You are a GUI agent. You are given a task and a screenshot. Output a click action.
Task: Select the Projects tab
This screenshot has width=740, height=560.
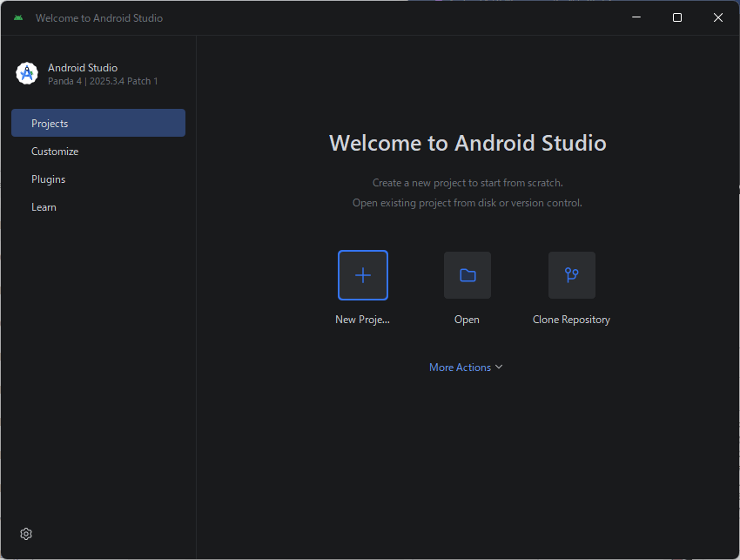coord(98,124)
